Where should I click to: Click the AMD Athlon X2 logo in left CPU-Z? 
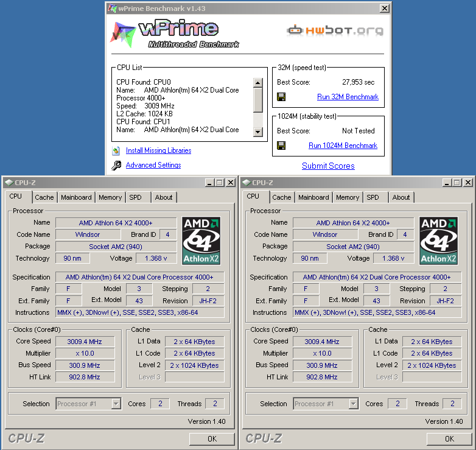pos(201,241)
